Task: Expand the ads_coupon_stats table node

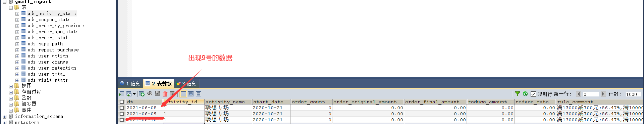Action: coord(17,20)
